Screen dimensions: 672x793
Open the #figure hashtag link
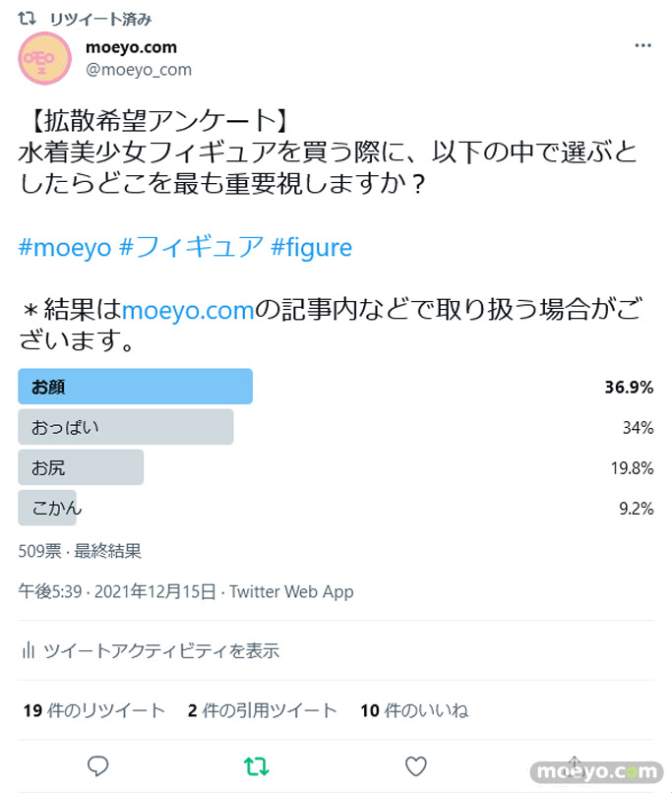pyautogui.click(x=311, y=247)
